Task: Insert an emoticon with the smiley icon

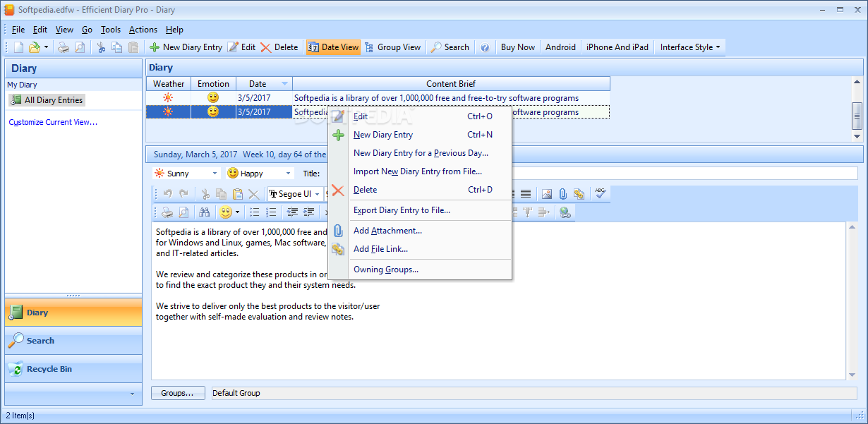Action: click(x=226, y=212)
